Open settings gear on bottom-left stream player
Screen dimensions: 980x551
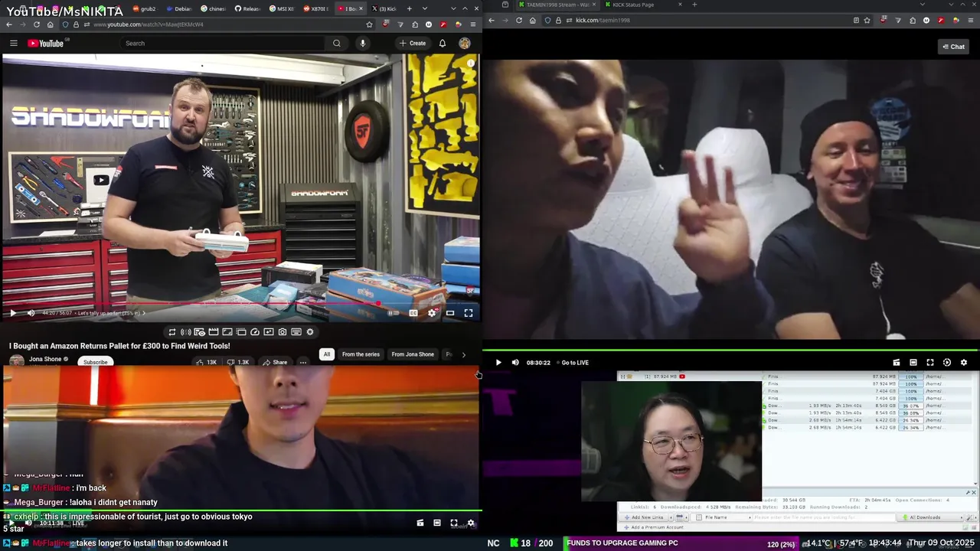click(471, 523)
